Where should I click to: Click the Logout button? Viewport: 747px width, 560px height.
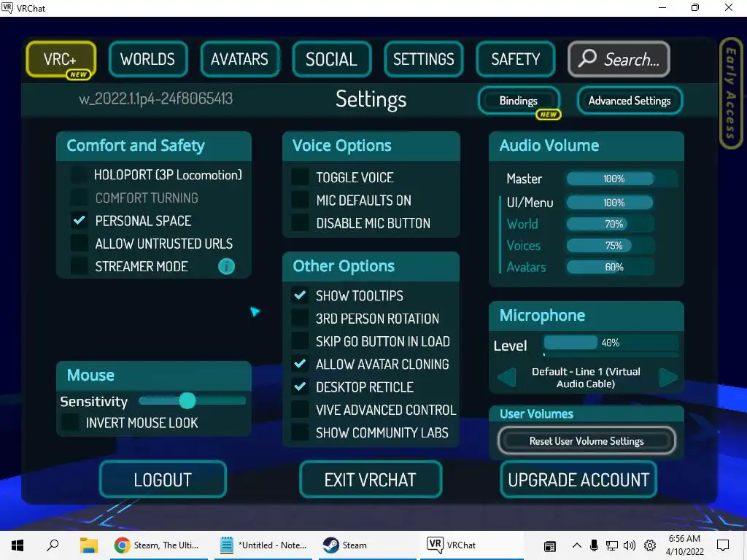tap(163, 480)
